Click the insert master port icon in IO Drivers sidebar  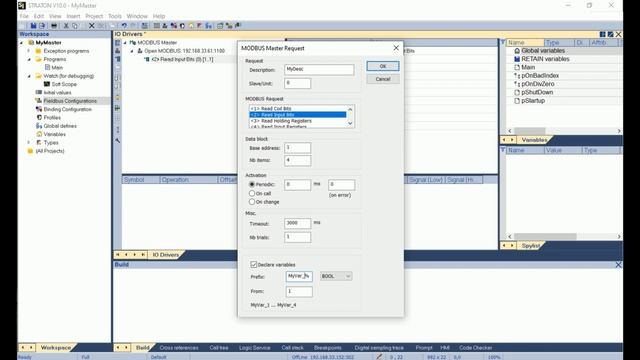tap(118, 51)
